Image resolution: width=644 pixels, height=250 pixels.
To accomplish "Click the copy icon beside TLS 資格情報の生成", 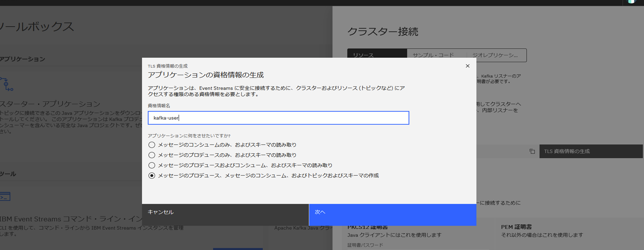I will [x=532, y=151].
